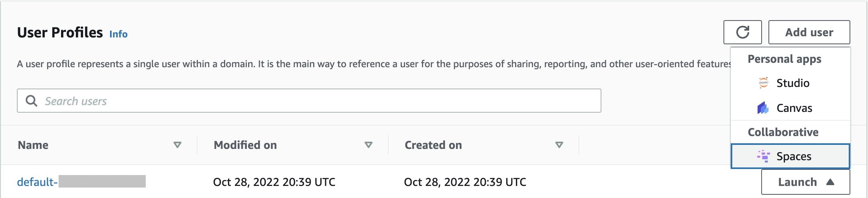Collapse the Launch menu using its arrow

[x=830, y=182]
